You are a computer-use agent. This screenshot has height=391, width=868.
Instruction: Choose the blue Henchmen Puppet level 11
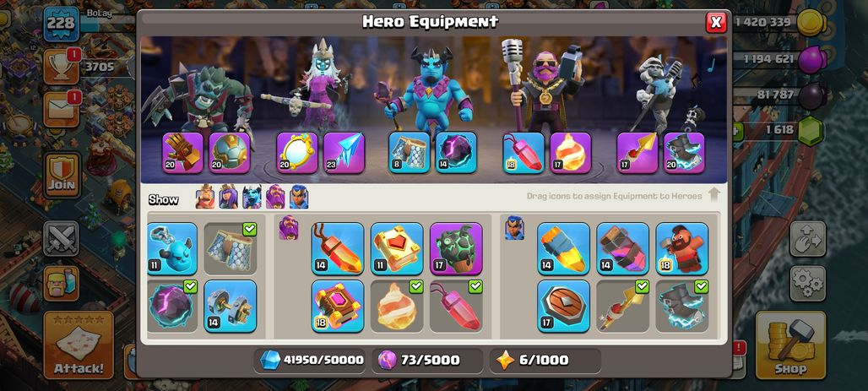[x=172, y=248]
